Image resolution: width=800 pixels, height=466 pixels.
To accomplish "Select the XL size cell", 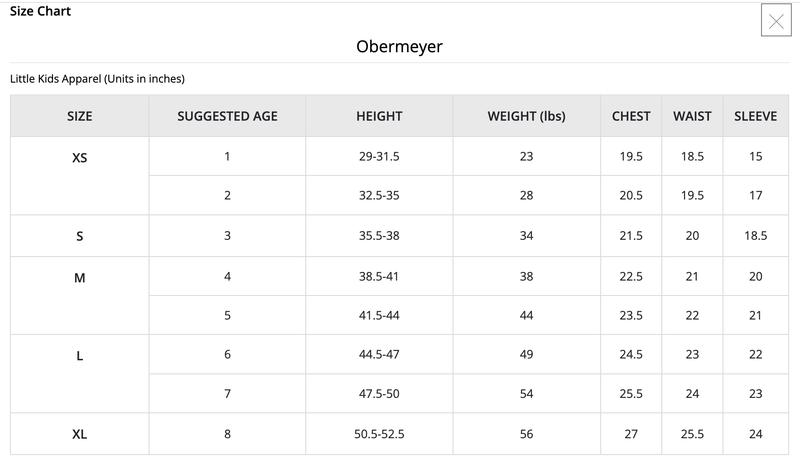I will tap(80, 435).
